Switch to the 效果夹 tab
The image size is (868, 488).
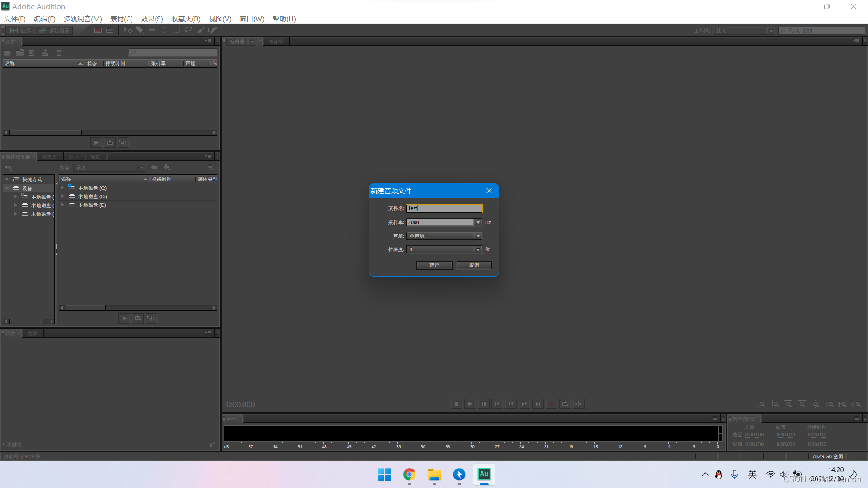click(x=50, y=157)
